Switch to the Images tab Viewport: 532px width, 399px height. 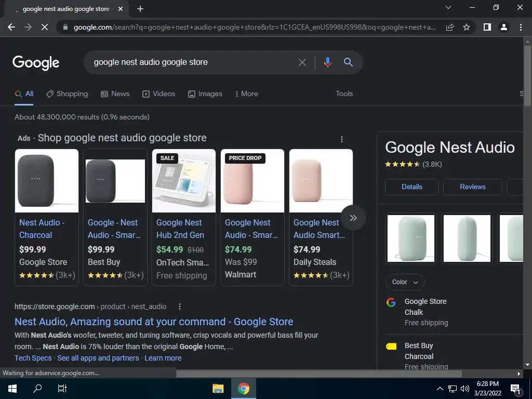(205, 94)
